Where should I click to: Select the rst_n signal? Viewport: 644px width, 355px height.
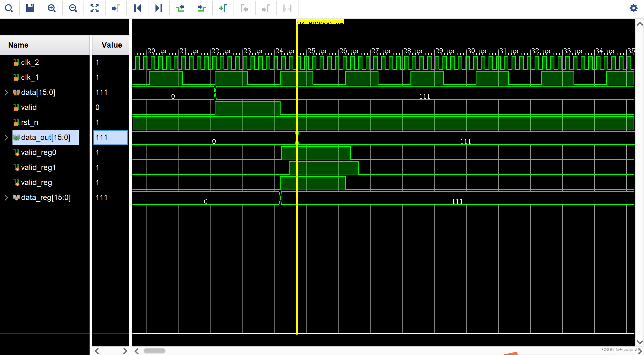tap(29, 123)
